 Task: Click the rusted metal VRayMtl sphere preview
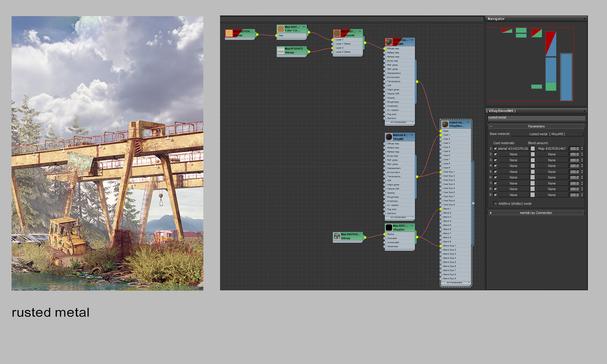(x=389, y=42)
